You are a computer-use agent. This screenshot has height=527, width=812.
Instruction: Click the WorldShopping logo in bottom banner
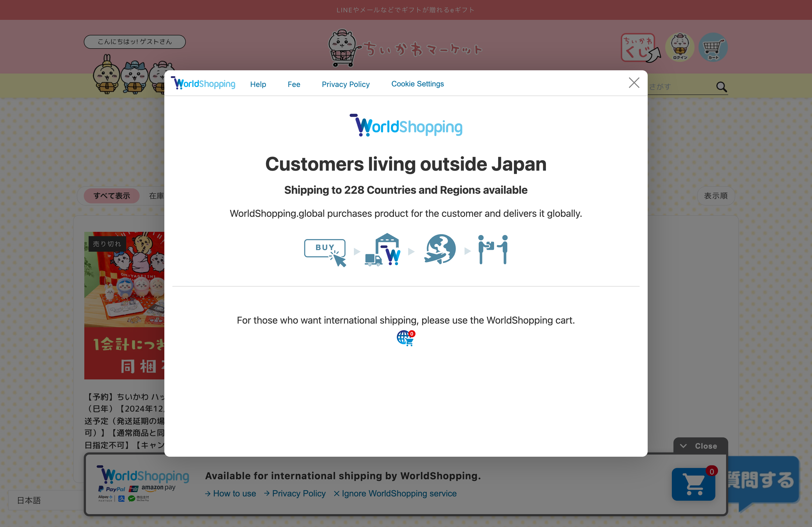tap(143, 474)
